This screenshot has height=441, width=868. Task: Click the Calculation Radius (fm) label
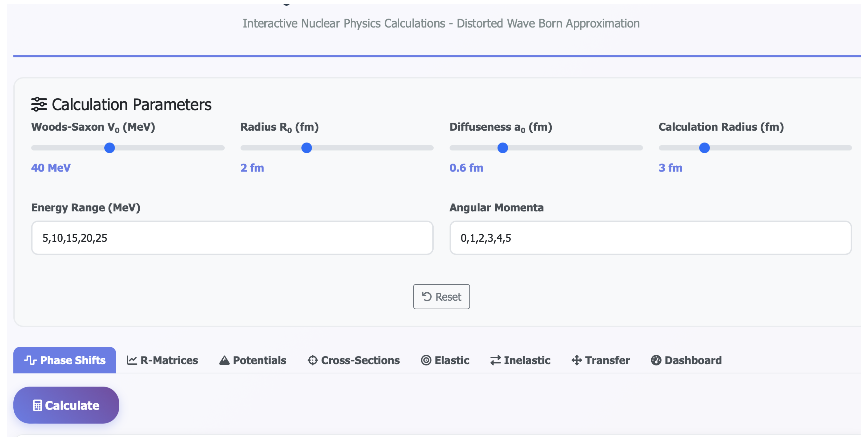[721, 127]
